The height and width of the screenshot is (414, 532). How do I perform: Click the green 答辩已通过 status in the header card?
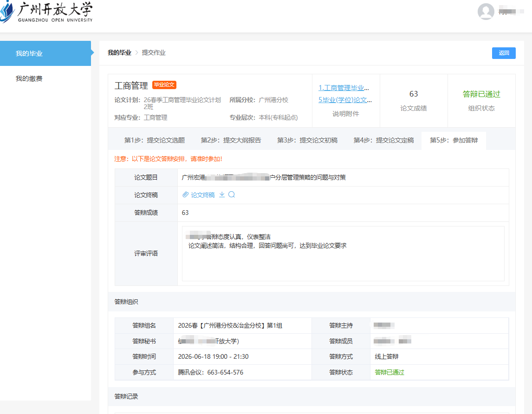coord(481,94)
